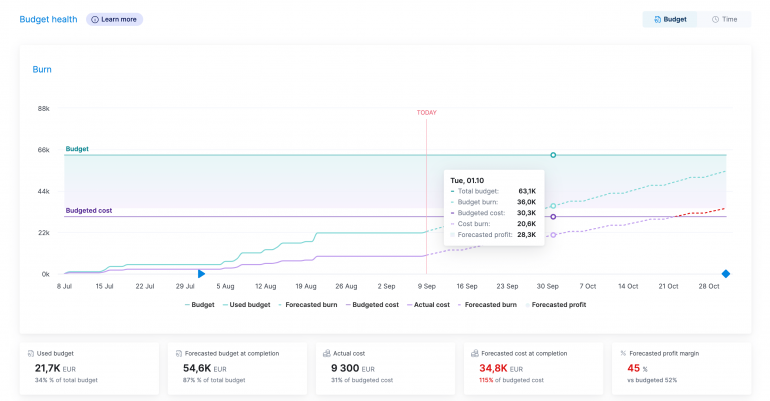The image size is (770, 401).
Task: Click the blue diamond end marker
Action: pos(726,274)
